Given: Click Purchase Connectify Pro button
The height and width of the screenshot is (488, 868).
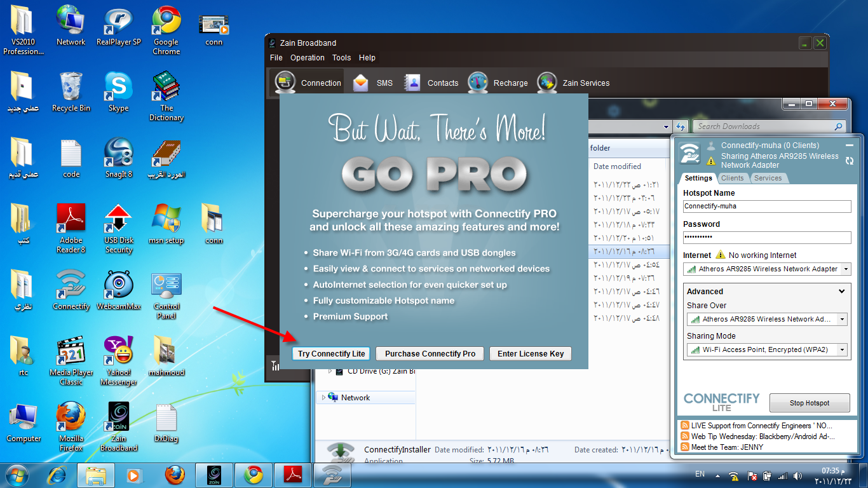Looking at the screenshot, I should click(430, 354).
